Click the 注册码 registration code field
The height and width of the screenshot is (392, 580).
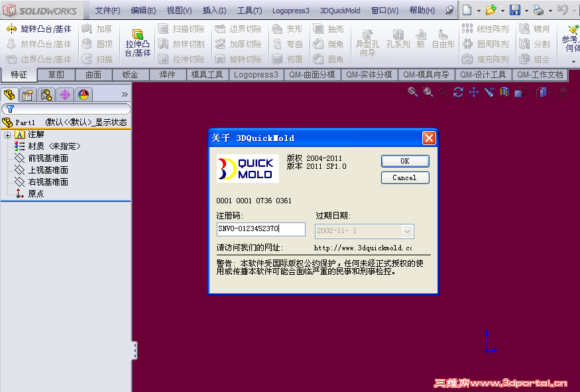point(261,229)
